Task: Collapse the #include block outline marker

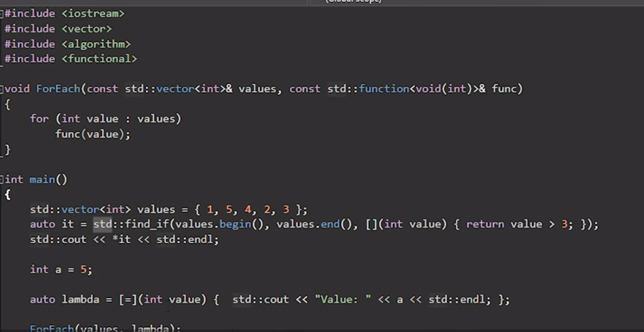Action: click(2, 13)
